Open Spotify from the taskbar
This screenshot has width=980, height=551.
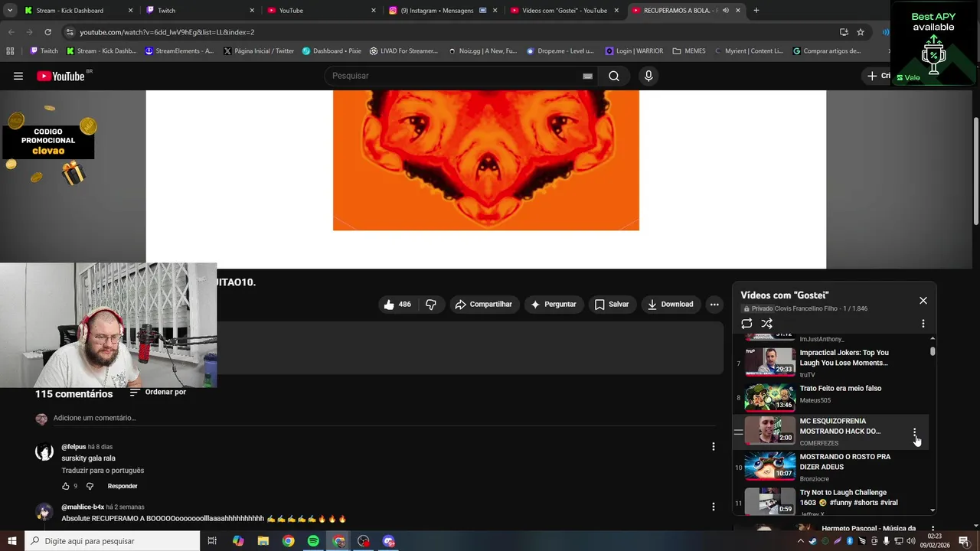313,541
